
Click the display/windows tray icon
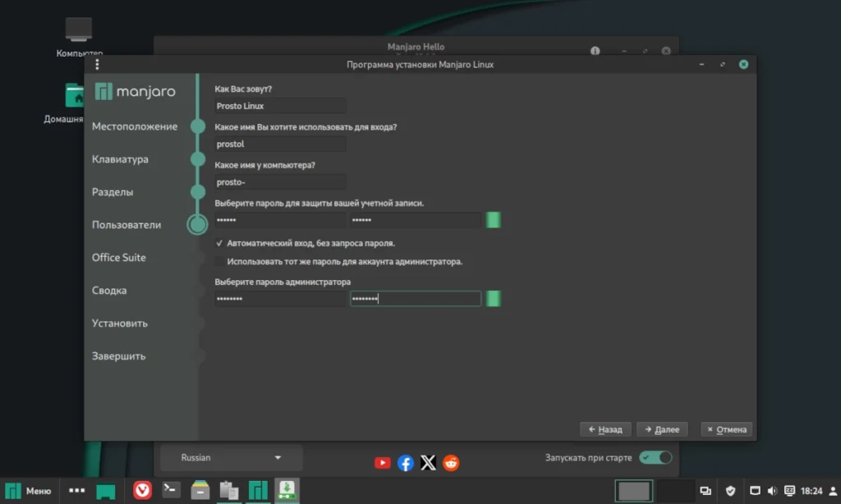(705, 491)
